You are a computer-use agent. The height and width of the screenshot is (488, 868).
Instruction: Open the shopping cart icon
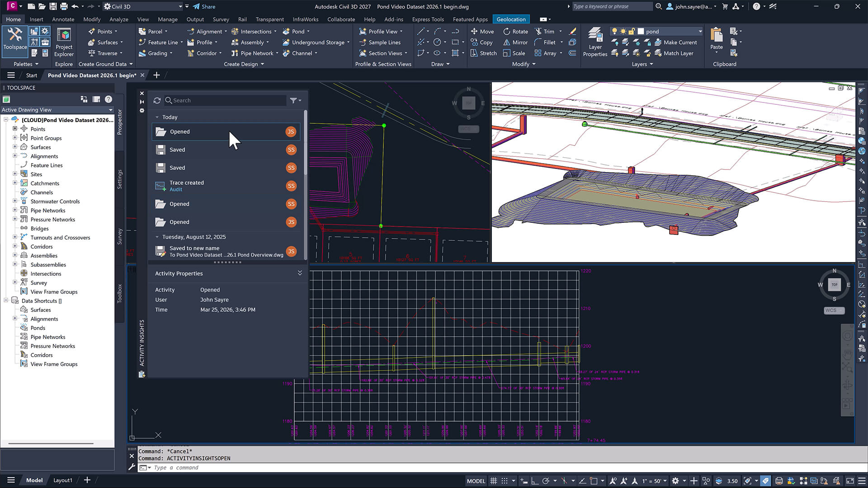[725, 6]
